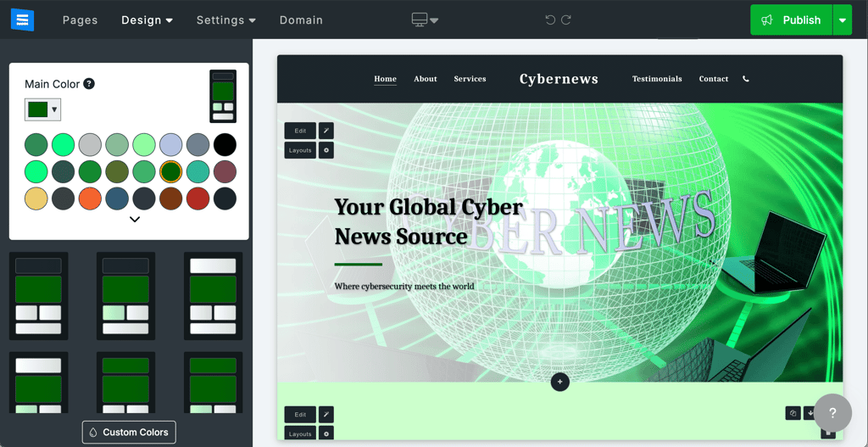Click Layouts on the hero section

[x=300, y=150]
